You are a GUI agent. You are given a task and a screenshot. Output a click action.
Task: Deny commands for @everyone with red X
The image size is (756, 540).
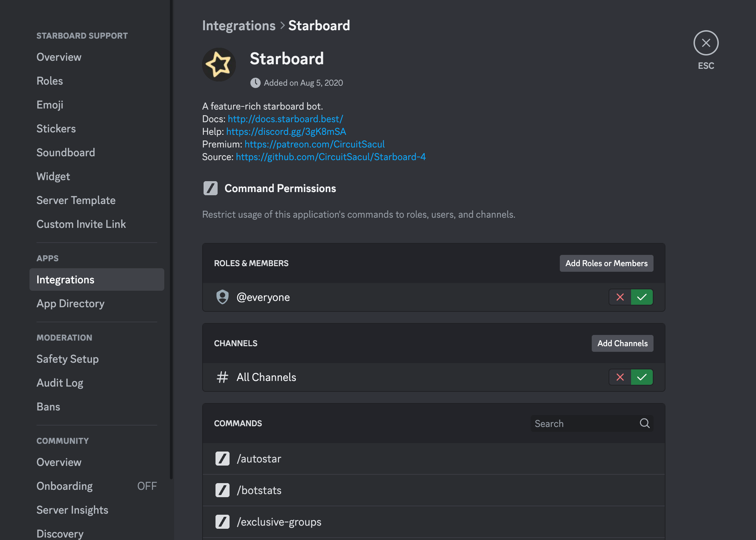[620, 297]
